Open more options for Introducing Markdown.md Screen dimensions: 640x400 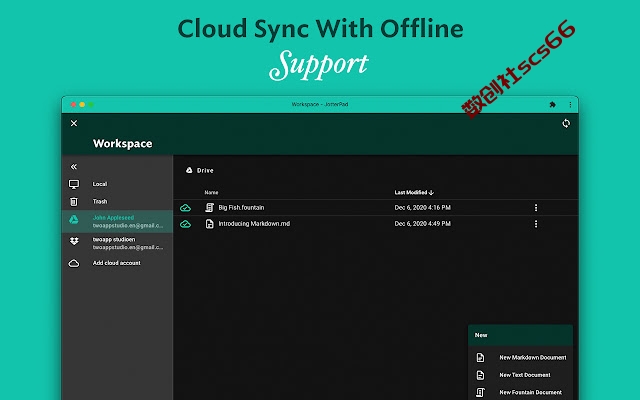coord(536,224)
